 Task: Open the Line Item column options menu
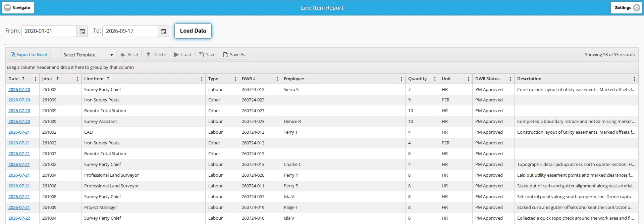point(202,79)
